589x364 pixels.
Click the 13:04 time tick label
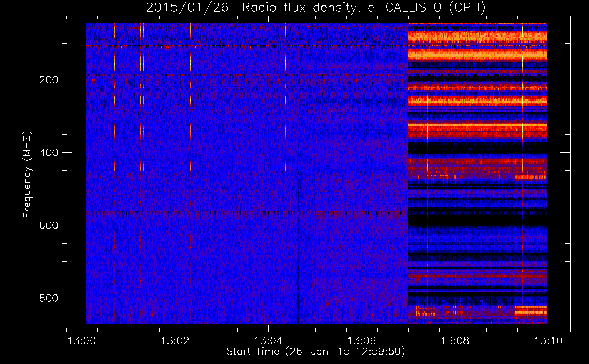click(269, 341)
